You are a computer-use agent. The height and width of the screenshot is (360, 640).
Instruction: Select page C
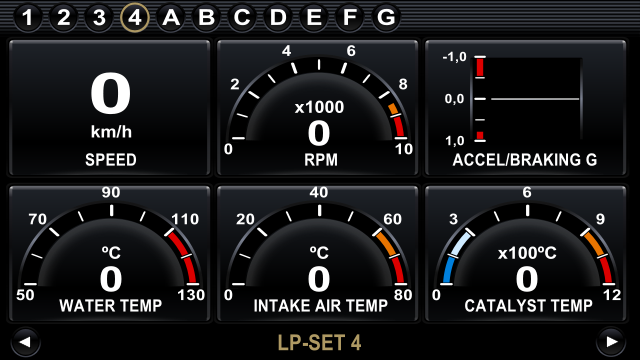[242, 18]
